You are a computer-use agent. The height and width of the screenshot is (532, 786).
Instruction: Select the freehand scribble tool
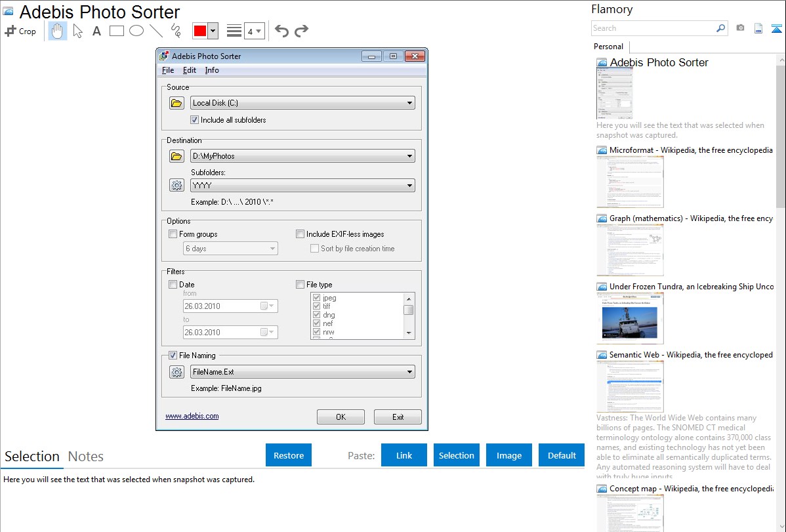click(176, 31)
